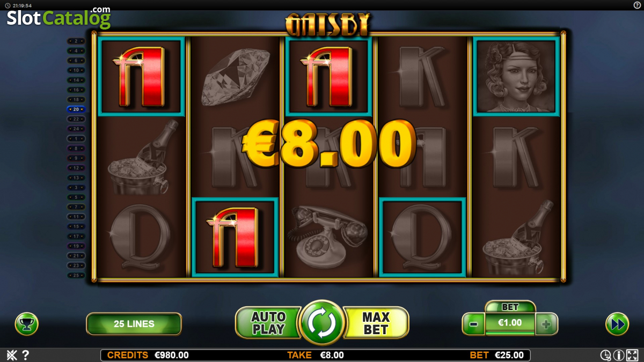Open the 25 LINES selector
This screenshot has width=644, height=362.
click(x=134, y=324)
